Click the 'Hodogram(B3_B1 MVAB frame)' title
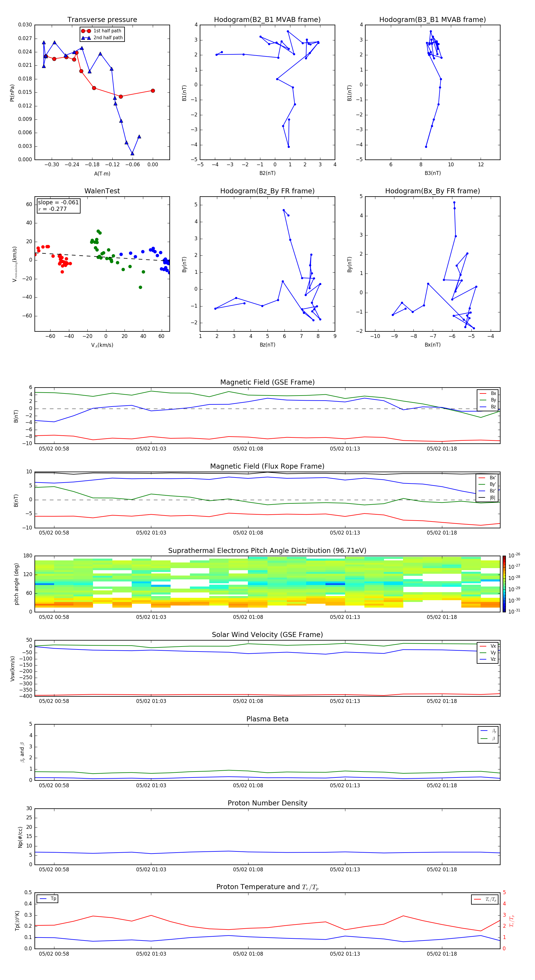 tap(432, 20)
